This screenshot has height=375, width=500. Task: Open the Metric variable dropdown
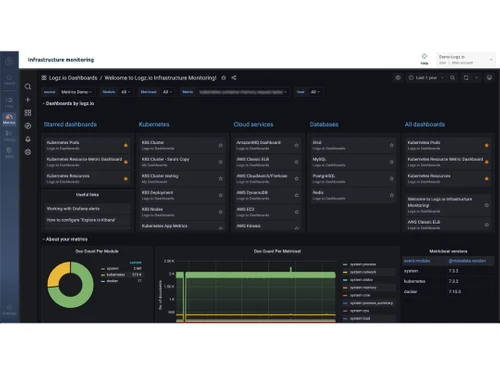[243, 92]
